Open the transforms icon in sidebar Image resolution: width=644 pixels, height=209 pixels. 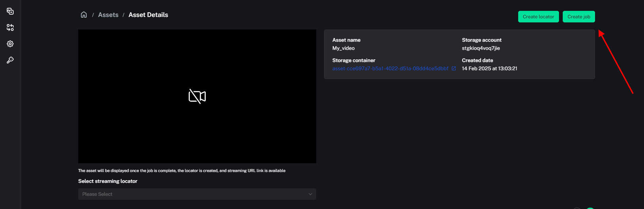10,27
